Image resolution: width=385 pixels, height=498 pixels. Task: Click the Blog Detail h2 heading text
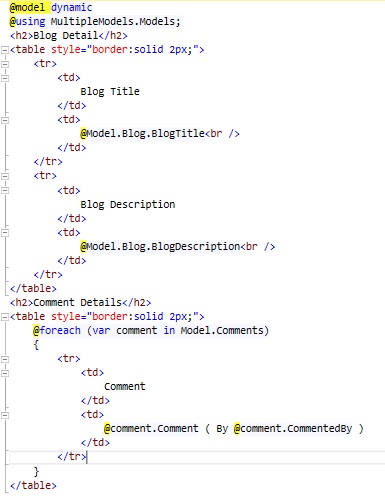point(66,36)
